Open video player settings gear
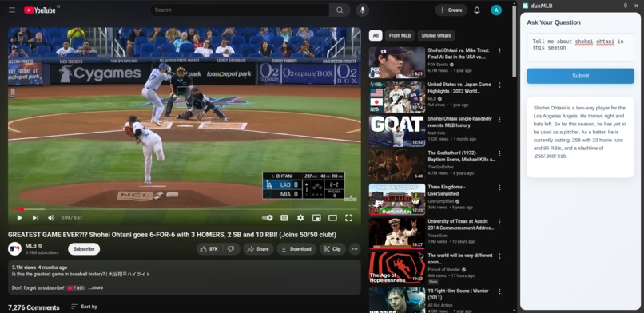 tap(300, 218)
